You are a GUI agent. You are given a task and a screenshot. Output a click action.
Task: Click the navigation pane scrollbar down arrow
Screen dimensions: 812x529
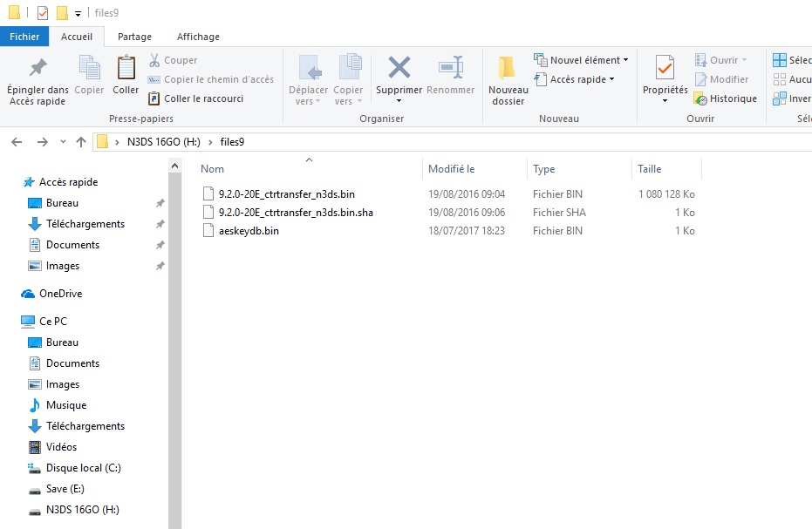pyautogui.click(x=174, y=521)
